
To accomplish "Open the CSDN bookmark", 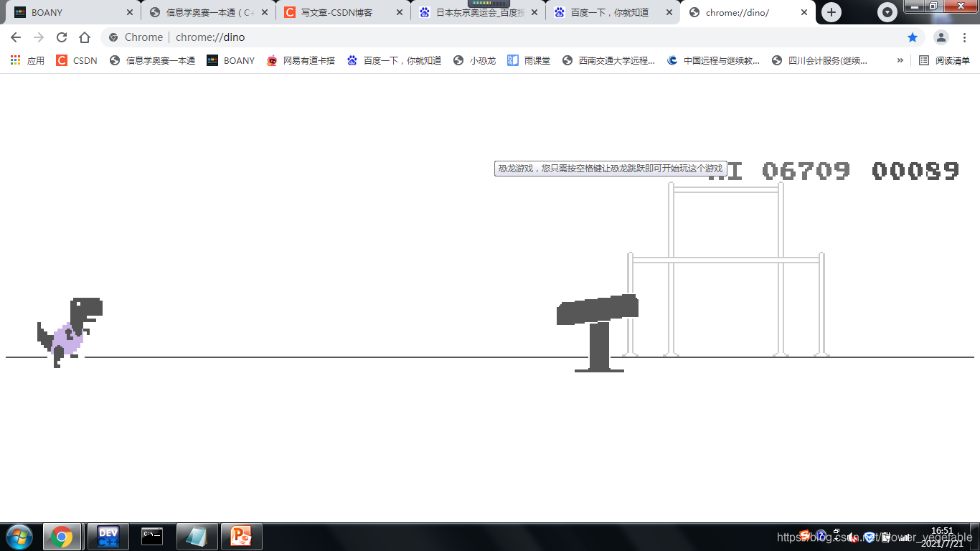I will click(77, 60).
